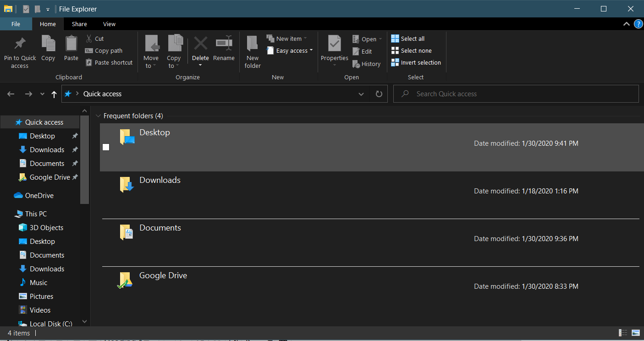Click inside Search Quick access field

[x=516, y=94]
